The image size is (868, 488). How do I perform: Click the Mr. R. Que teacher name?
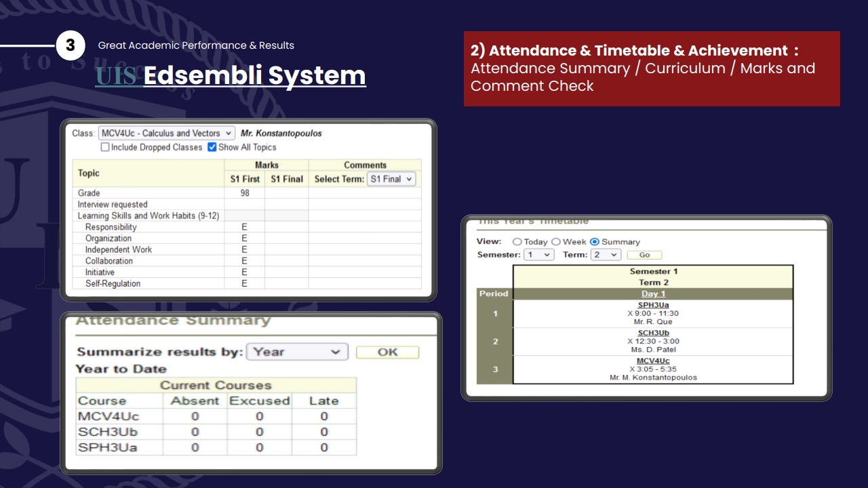(x=653, y=322)
